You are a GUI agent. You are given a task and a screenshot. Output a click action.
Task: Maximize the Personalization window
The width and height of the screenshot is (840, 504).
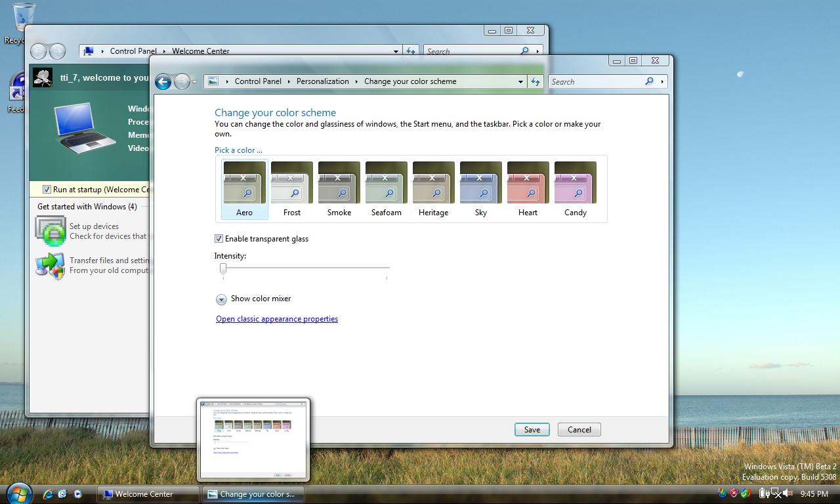(x=633, y=60)
